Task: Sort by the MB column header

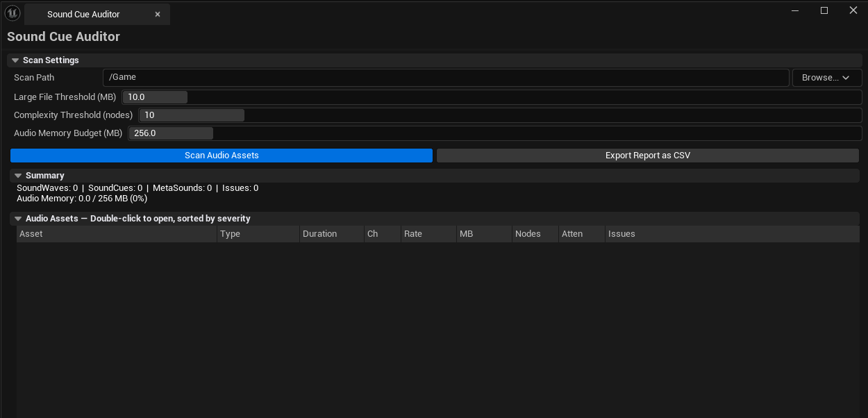Action: pos(484,234)
